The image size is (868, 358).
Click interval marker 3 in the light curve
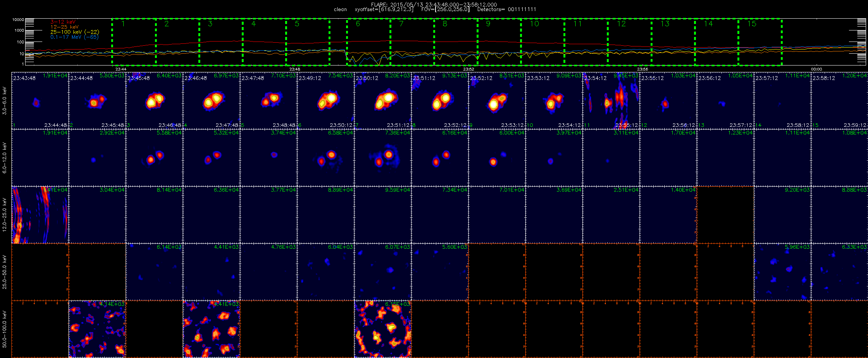pos(210,24)
